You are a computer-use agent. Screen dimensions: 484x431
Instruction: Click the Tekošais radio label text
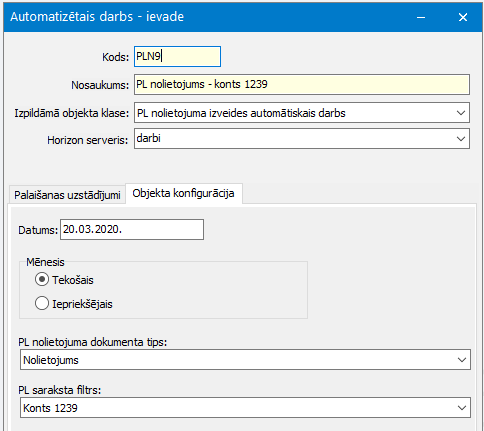pyautogui.click(x=73, y=280)
